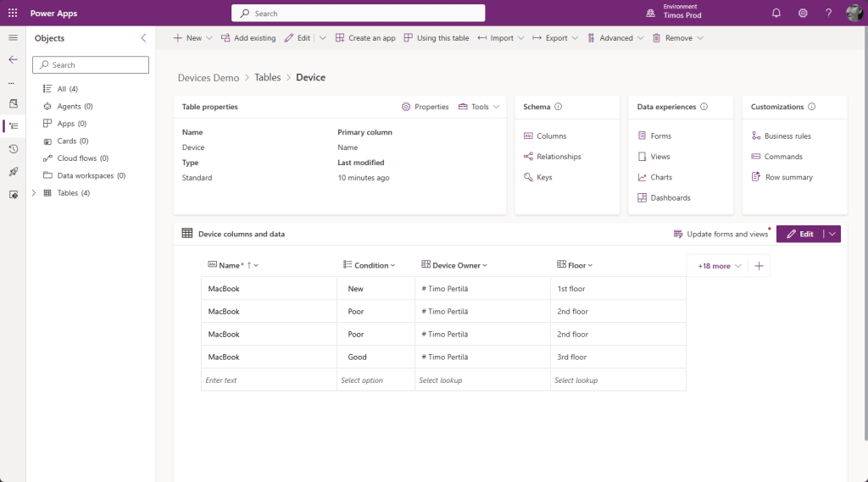The height and width of the screenshot is (482, 868).
Task: Open the Relationships schema link
Action: click(x=558, y=157)
